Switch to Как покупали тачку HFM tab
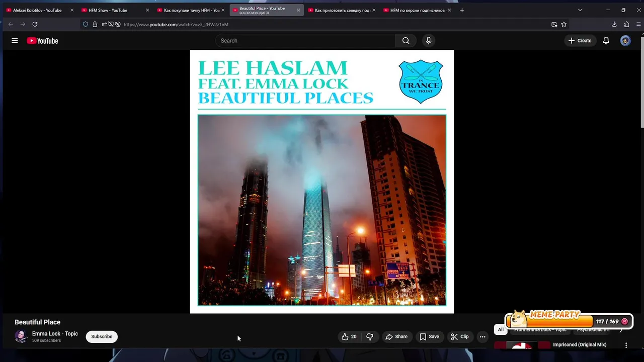The width and height of the screenshot is (644, 362). tap(191, 10)
